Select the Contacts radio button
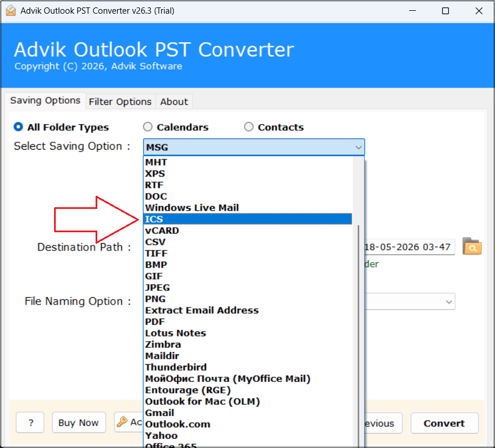 [249, 127]
